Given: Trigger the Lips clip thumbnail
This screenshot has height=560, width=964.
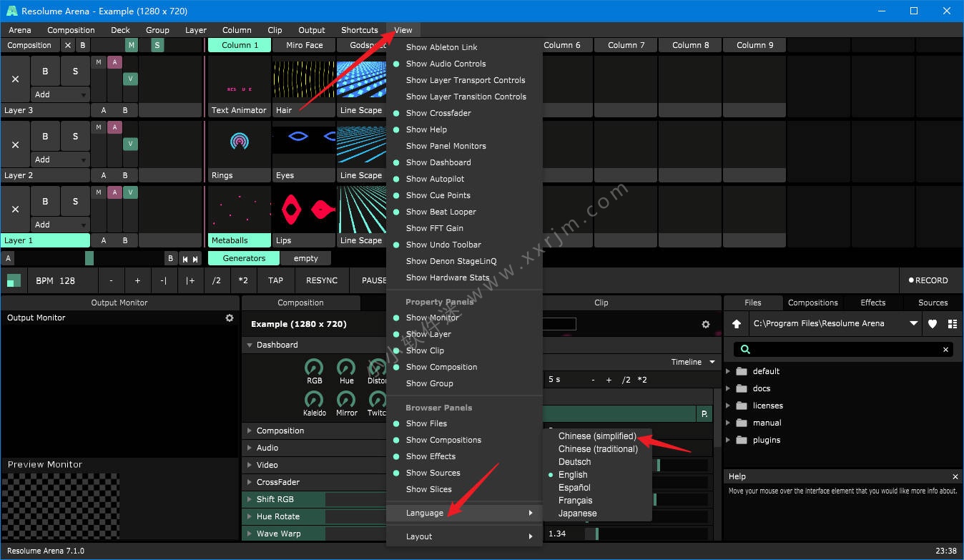Looking at the screenshot, I should tap(303, 210).
